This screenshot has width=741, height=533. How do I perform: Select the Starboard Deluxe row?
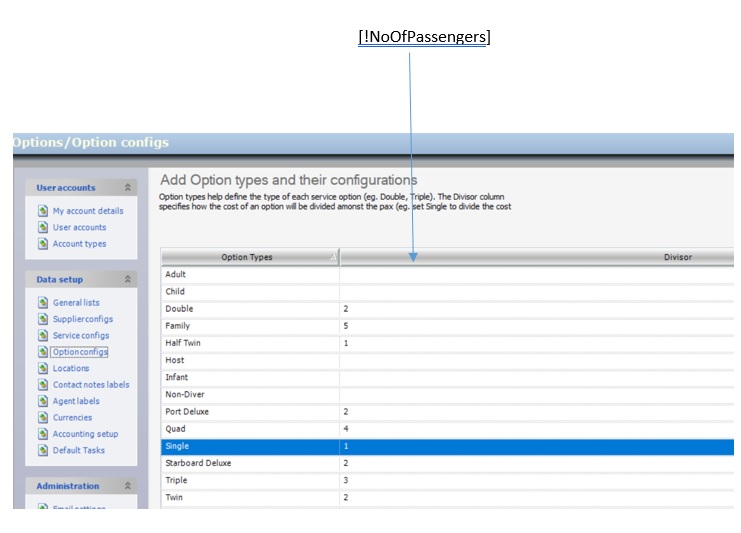click(198, 463)
